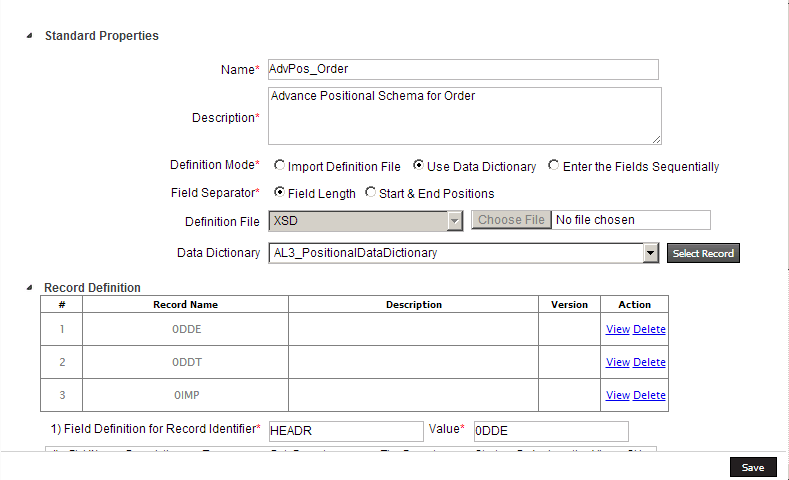Click the Name input field

[x=463, y=69]
